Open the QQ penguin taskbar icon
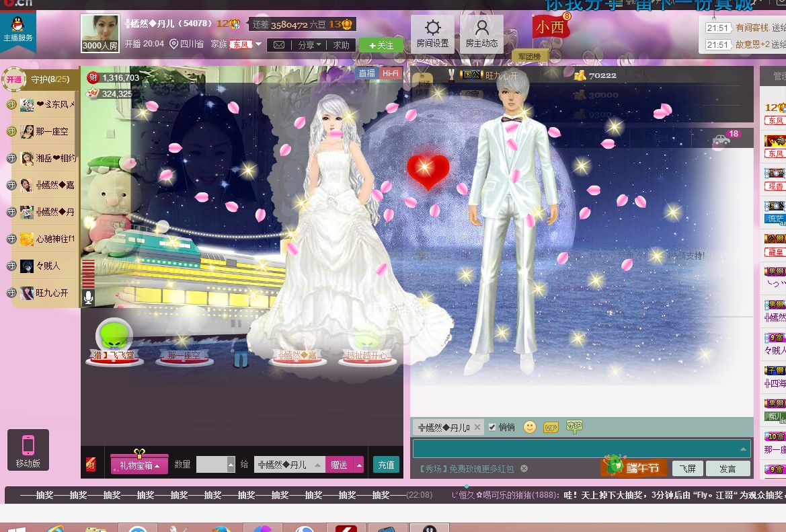The height and width of the screenshot is (532, 786). [x=430, y=528]
